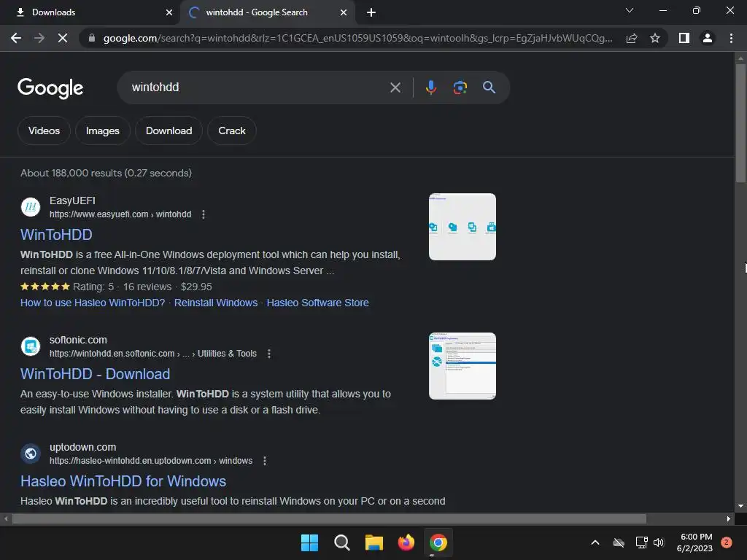Image resolution: width=747 pixels, height=560 pixels.
Task: Show hidden system tray icons
Action: [x=595, y=542]
